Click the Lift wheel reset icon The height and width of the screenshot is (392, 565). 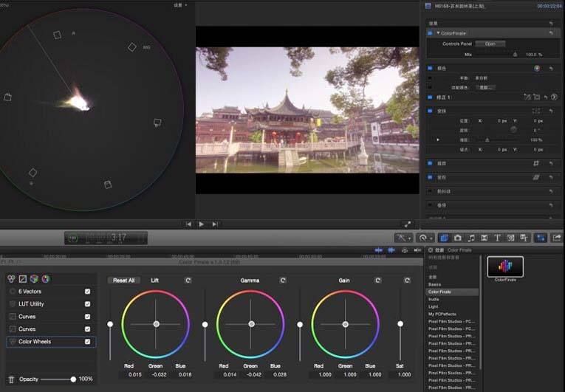[188, 281]
